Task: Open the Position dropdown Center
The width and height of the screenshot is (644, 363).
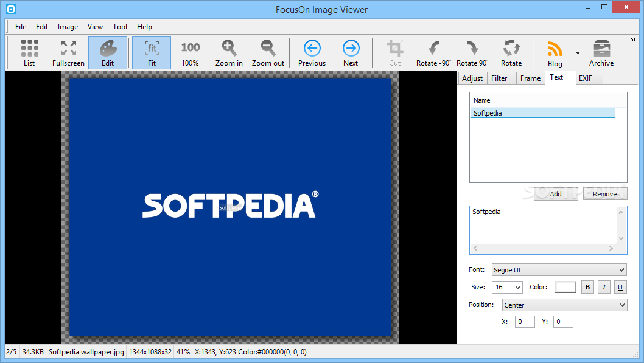Action: click(x=564, y=305)
